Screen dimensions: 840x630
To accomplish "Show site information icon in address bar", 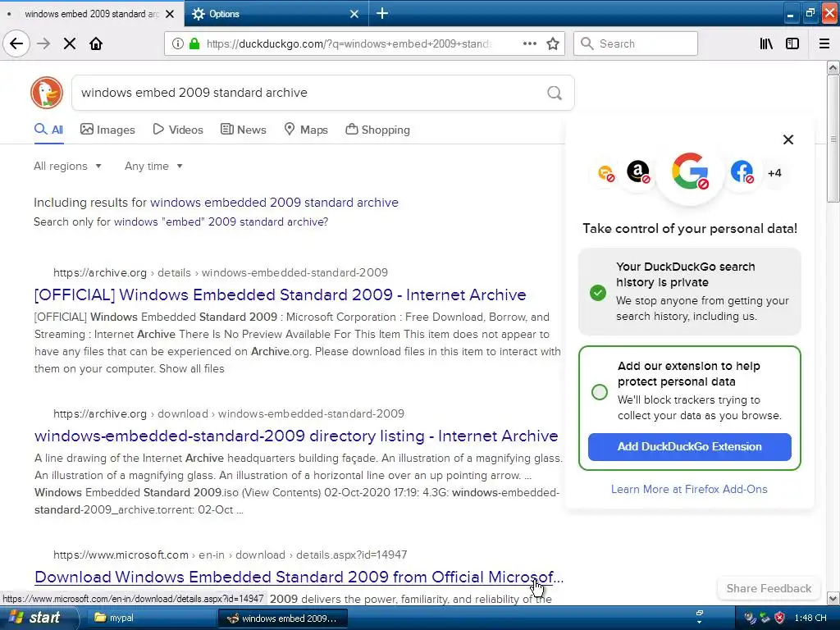I will (177, 43).
